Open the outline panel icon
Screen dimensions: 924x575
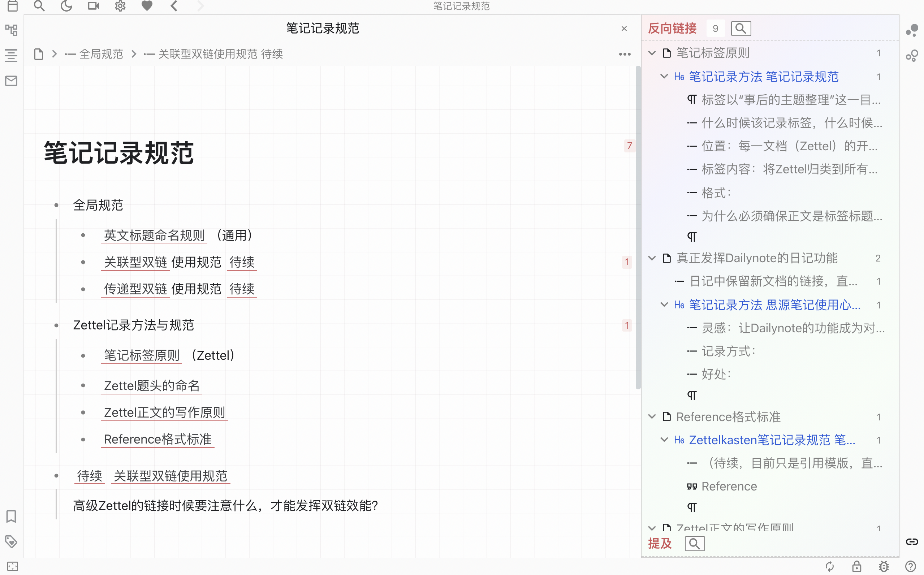[12, 56]
